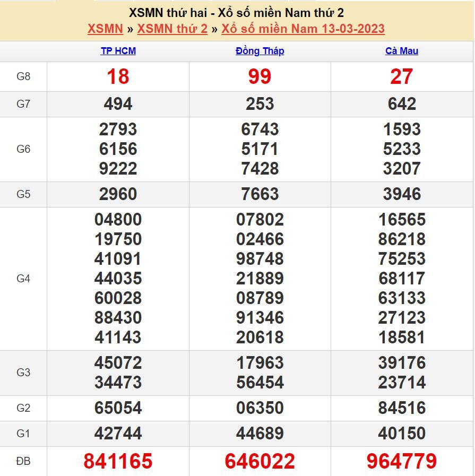Click the G1 number 42744
Image resolution: width=475 pixels, height=476 pixels.
[118, 434]
